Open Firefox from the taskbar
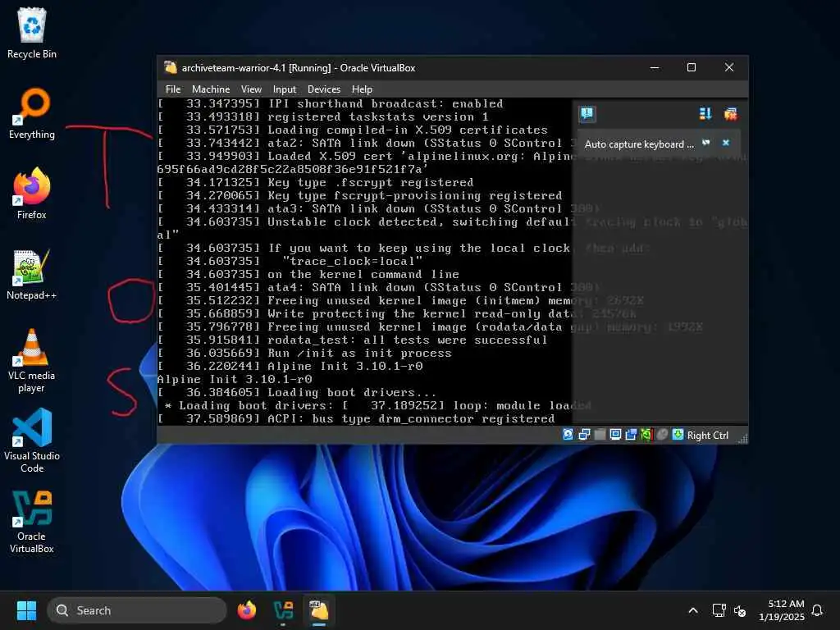The image size is (840, 630). 247,610
